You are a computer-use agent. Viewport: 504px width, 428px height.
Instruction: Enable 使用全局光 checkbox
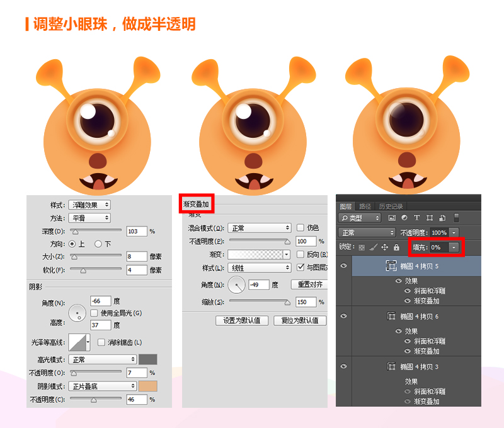(x=94, y=313)
